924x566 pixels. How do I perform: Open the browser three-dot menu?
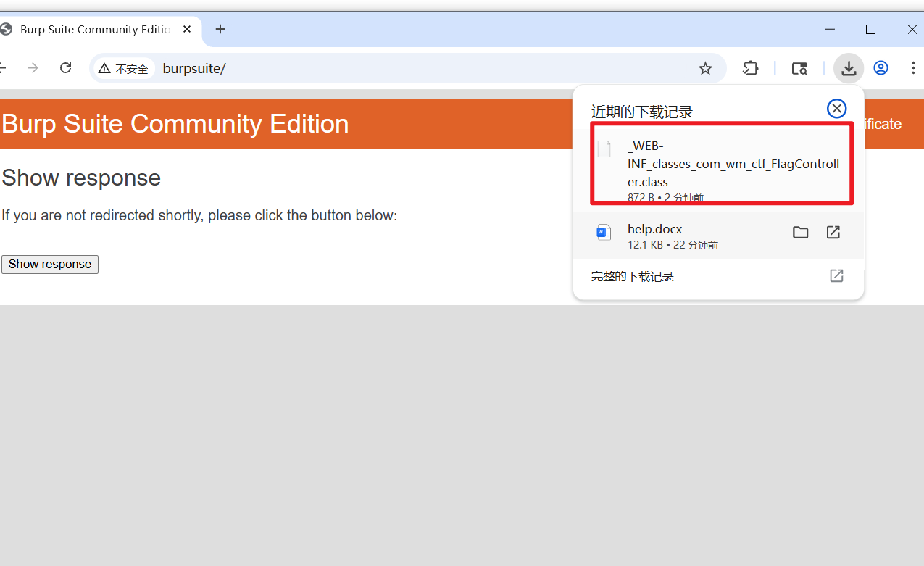912,68
